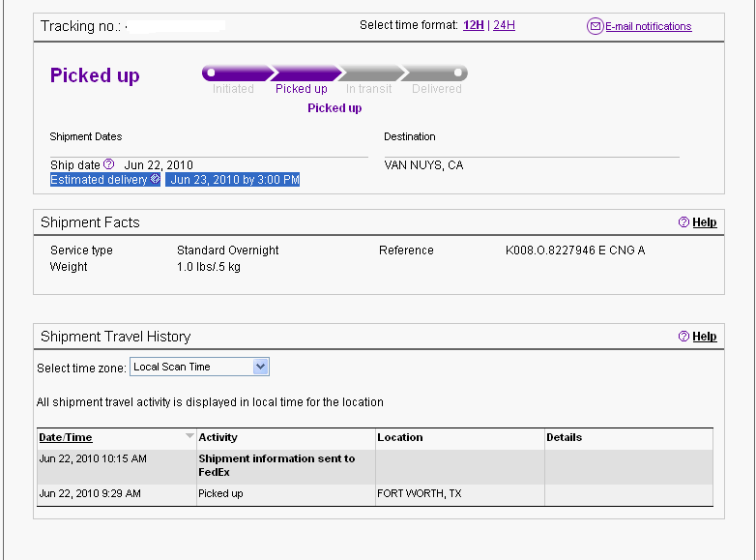Click the Ship date help question icon
This screenshot has height=560, width=756.
(x=109, y=164)
